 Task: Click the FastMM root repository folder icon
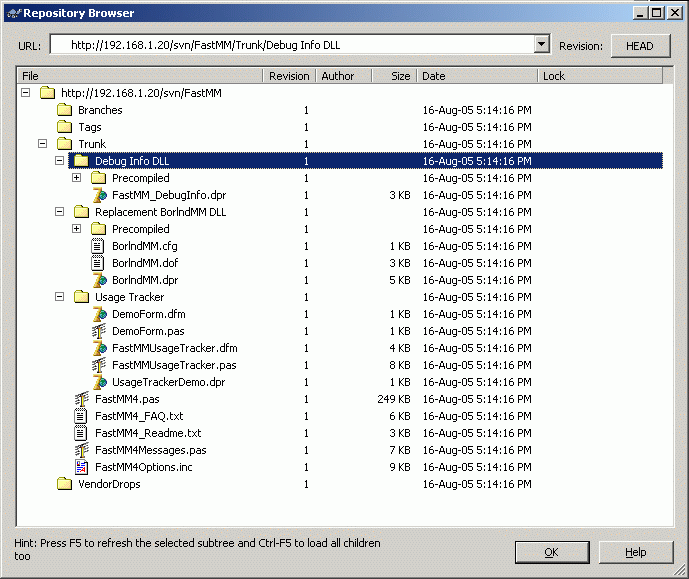(x=47, y=93)
